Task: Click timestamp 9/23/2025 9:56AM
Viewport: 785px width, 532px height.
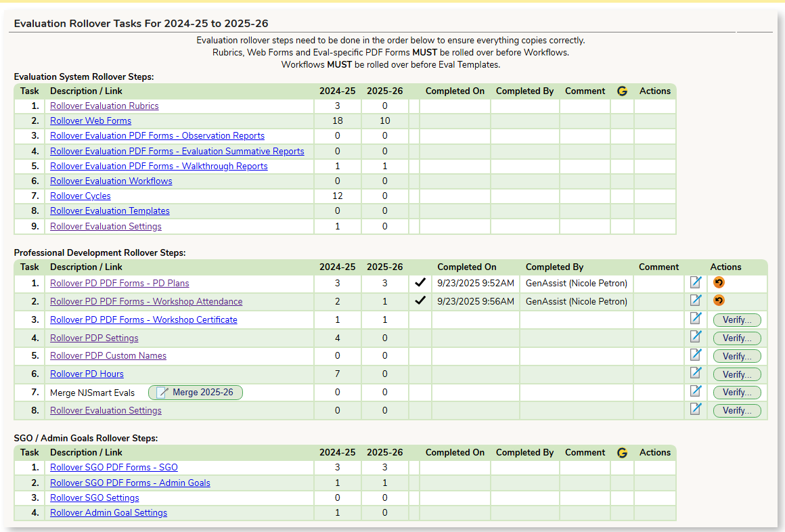Action: [476, 302]
